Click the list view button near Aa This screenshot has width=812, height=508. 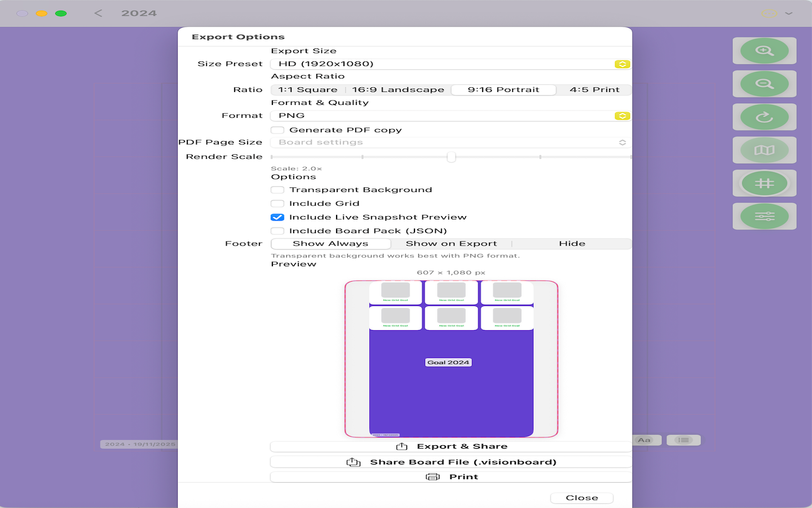683,440
